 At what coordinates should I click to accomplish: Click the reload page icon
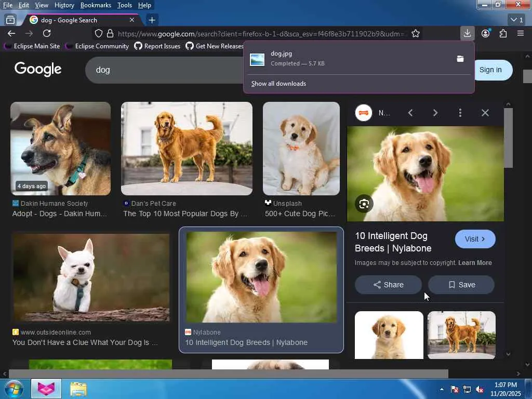pos(47,33)
